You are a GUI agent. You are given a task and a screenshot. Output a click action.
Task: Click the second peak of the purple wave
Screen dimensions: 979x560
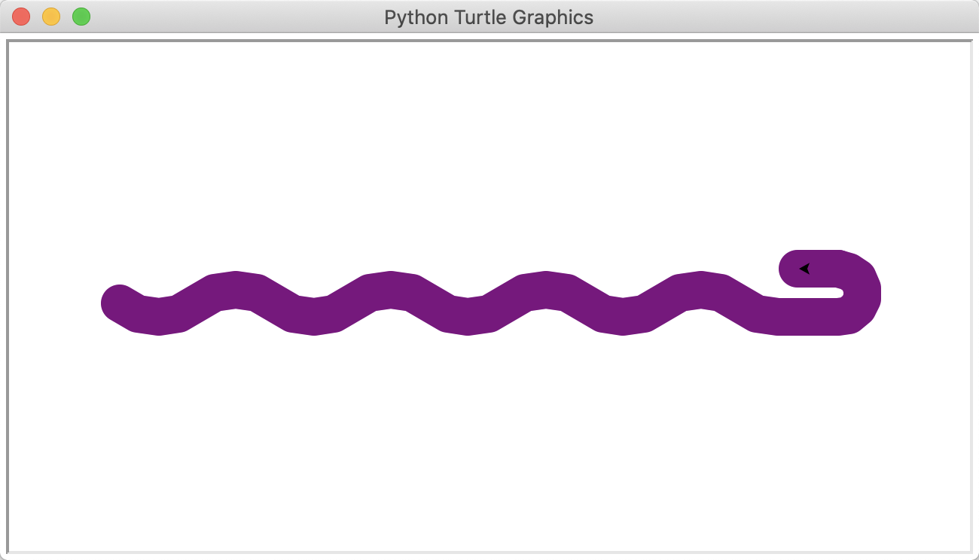pyautogui.click(x=391, y=290)
